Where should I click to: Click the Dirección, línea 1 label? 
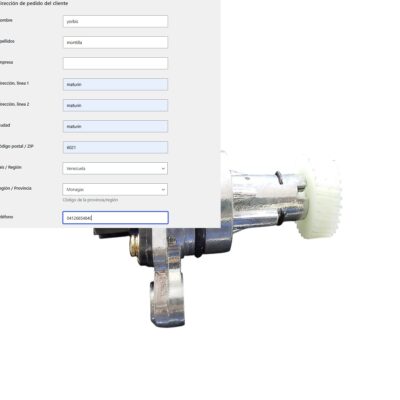point(14,83)
